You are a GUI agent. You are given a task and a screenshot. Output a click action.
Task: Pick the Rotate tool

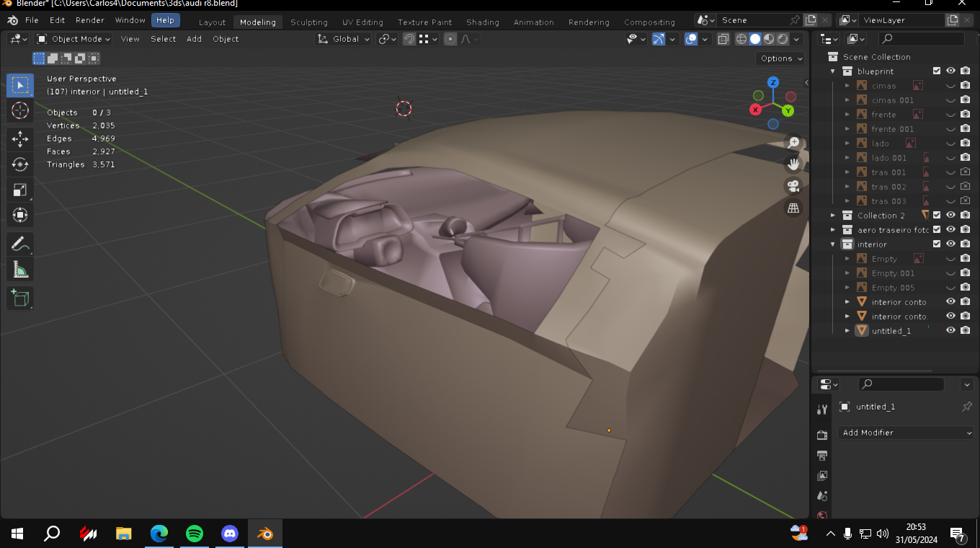pyautogui.click(x=20, y=164)
